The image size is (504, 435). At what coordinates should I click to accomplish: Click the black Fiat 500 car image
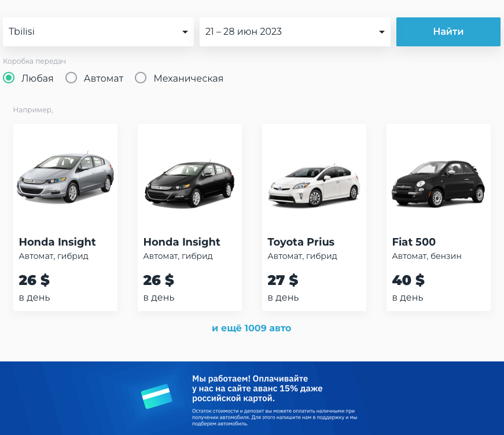coord(438,184)
